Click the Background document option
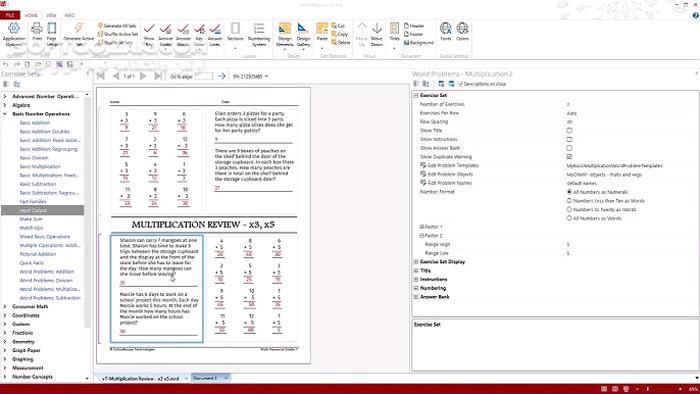The width and height of the screenshot is (700, 394). 419,42
